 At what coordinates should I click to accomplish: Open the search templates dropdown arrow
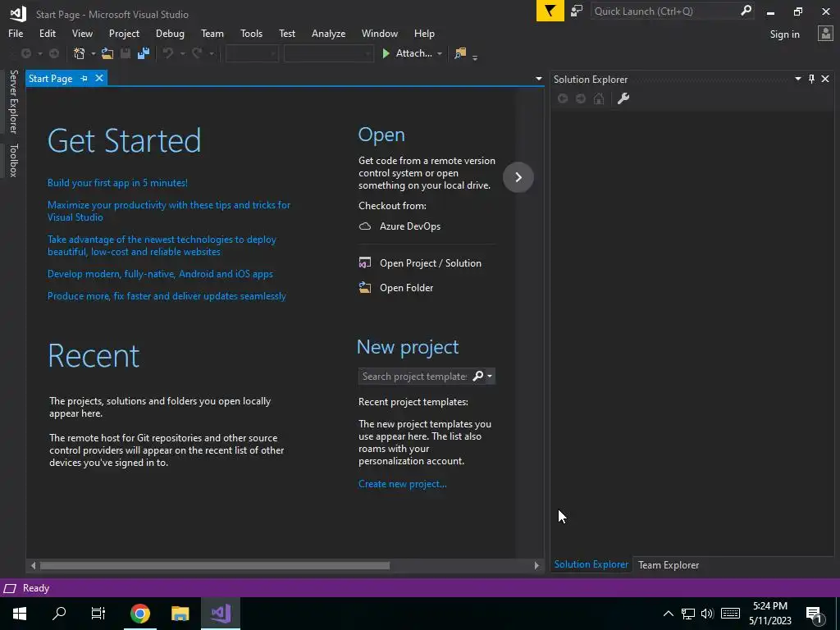(490, 376)
